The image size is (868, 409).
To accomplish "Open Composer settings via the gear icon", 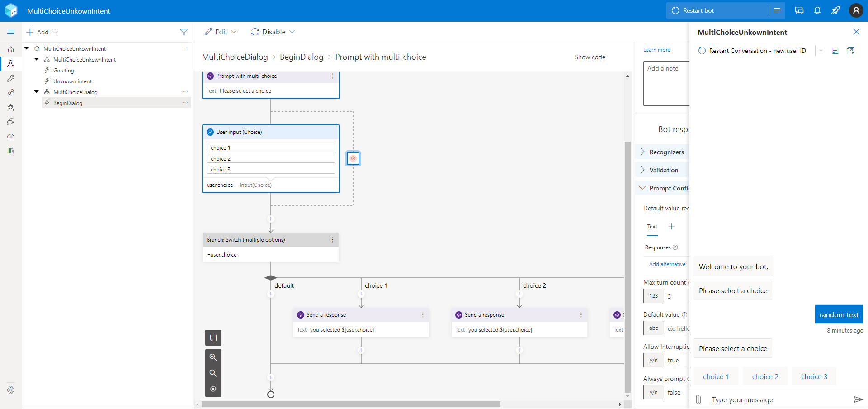I will [11, 390].
